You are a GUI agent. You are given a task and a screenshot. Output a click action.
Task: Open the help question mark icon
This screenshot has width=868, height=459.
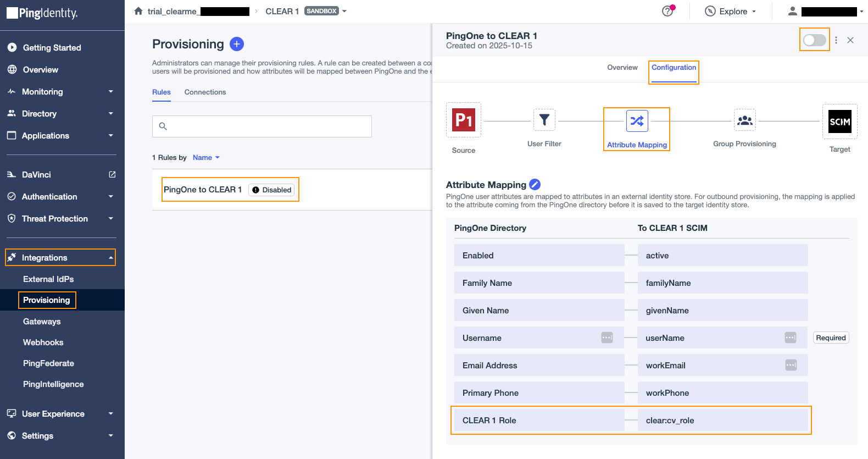pos(667,11)
